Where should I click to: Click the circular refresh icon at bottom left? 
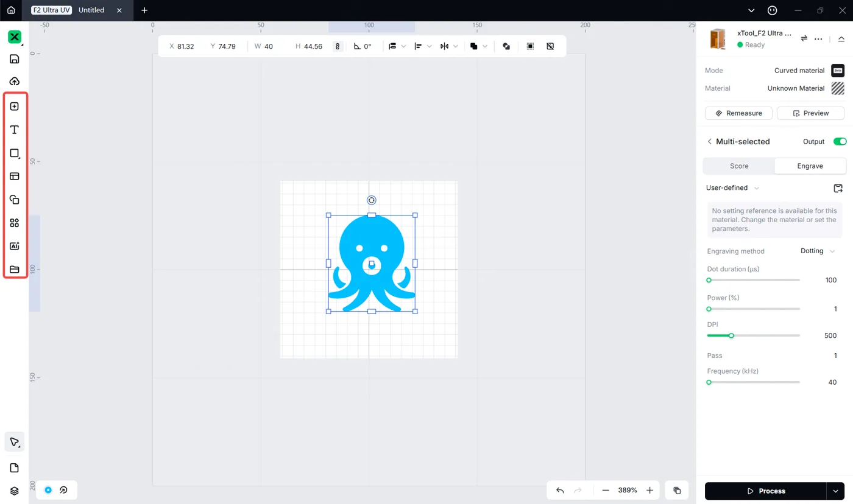pyautogui.click(x=64, y=490)
